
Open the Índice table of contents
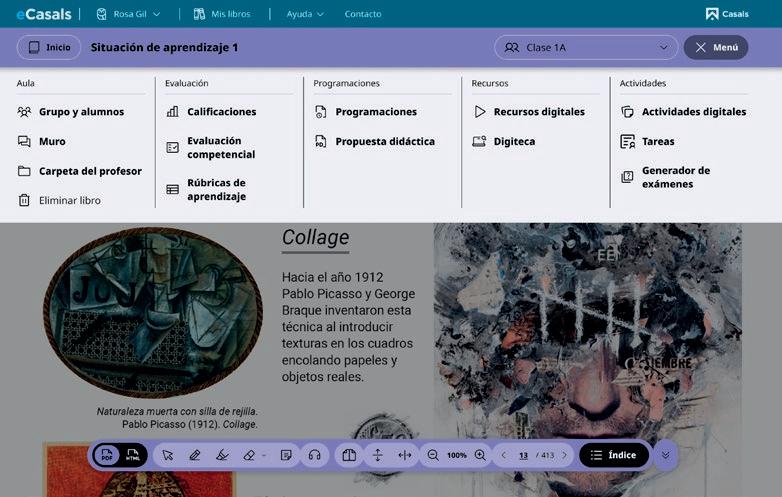[x=614, y=455]
